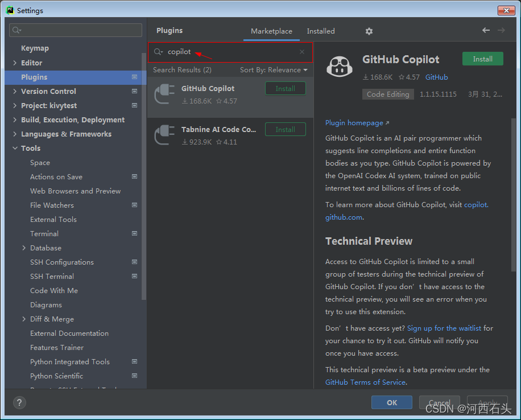Image resolution: width=521 pixels, height=420 pixels.
Task: Open Features Trainer settings
Action: (x=57, y=348)
